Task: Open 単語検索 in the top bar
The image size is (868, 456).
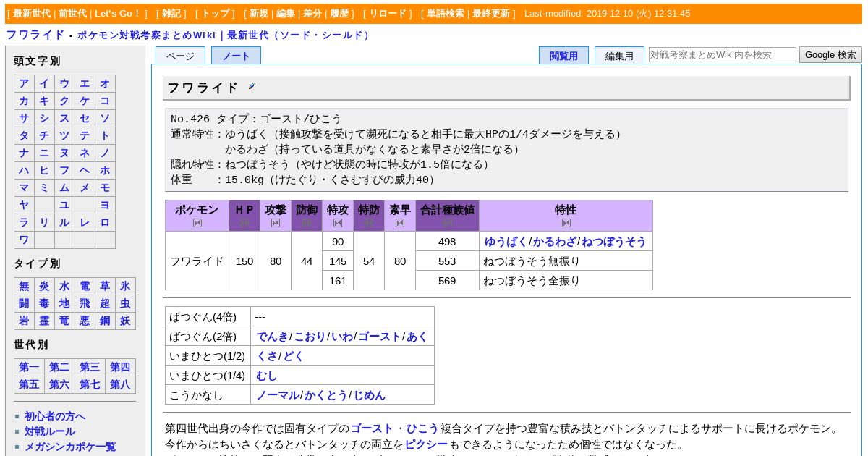Action: (446, 14)
